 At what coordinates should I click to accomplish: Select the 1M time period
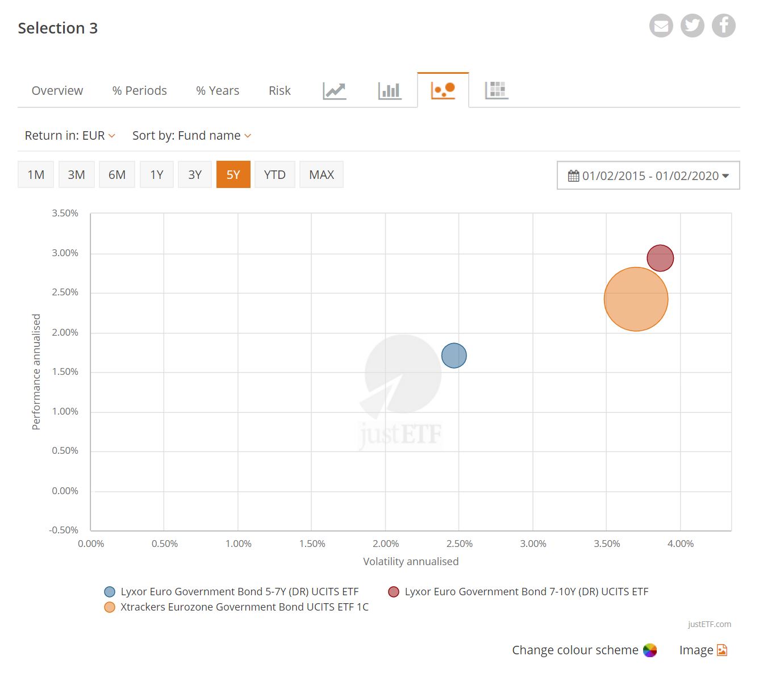click(36, 174)
